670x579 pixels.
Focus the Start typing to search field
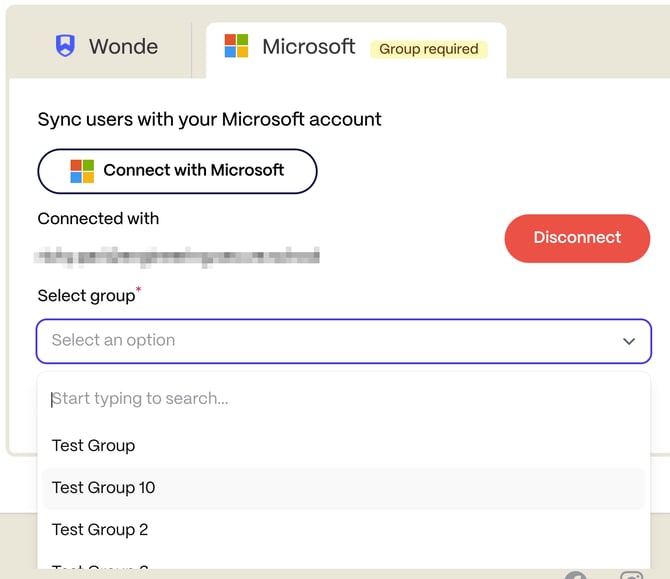tap(344, 399)
